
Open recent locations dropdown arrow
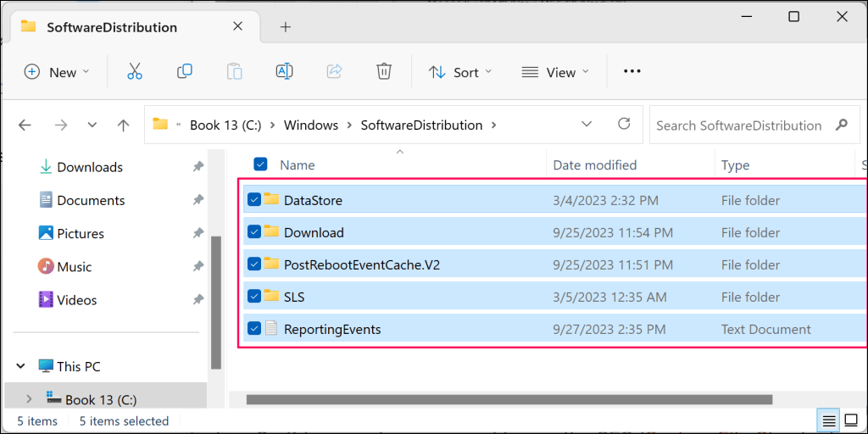[92, 125]
